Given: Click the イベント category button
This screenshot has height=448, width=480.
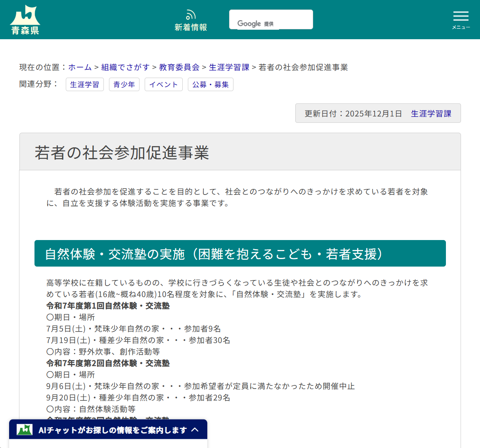Looking at the screenshot, I should pyautogui.click(x=163, y=84).
